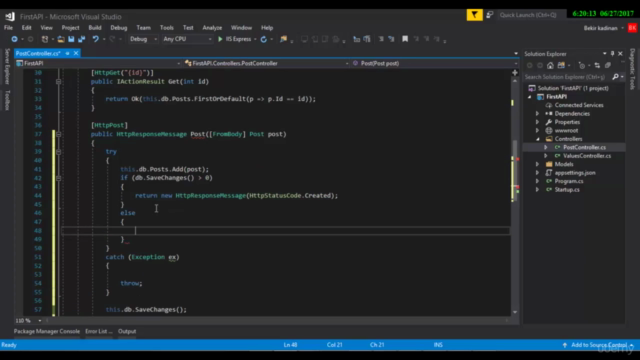
Task: Open the Package Manager Console tab
Action: (x=47, y=331)
